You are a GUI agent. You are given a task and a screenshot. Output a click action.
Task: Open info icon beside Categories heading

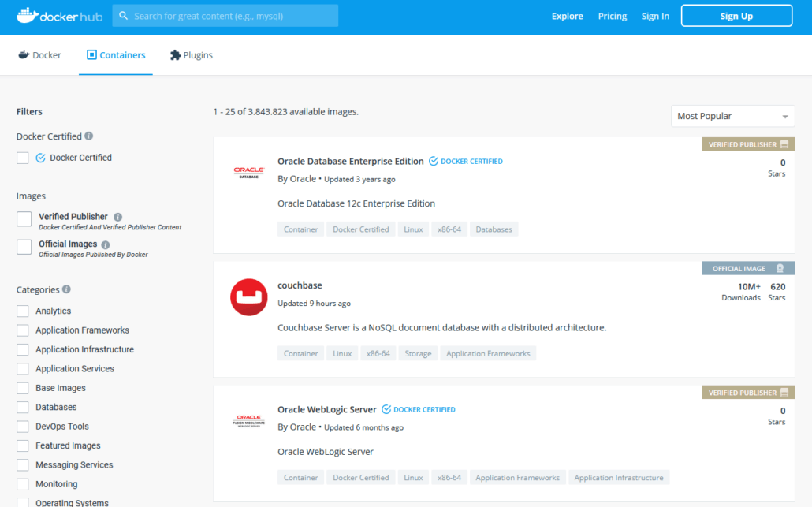pos(66,289)
